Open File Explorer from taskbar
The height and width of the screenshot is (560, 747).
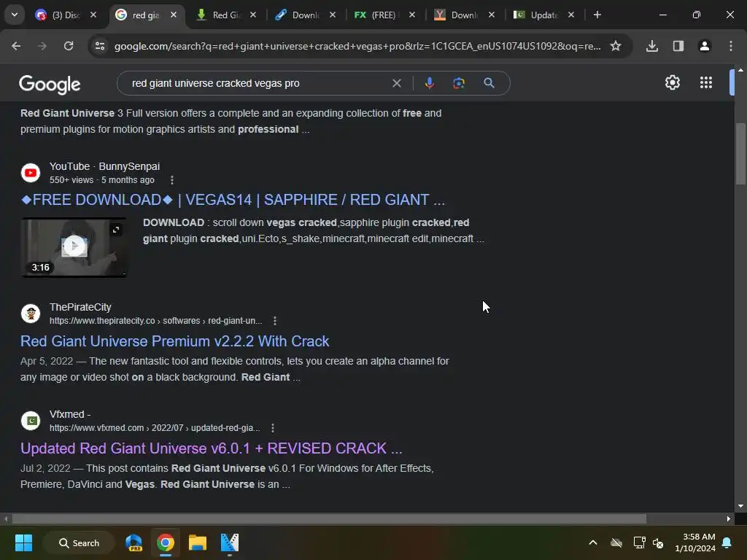(197, 542)
